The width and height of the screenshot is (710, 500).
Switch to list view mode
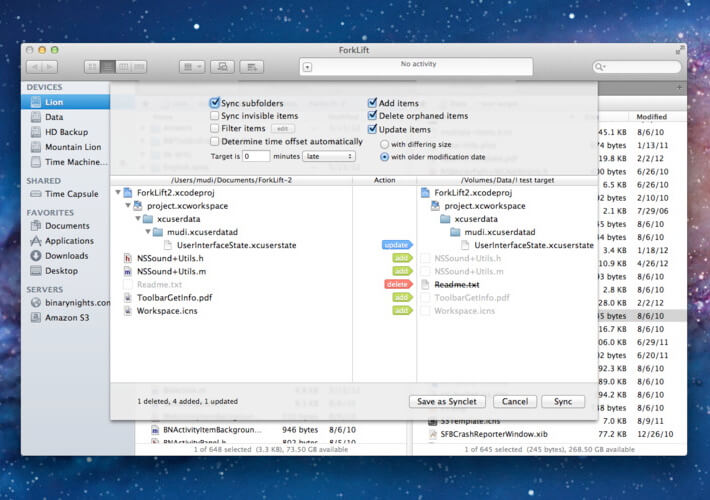point(107,67)
